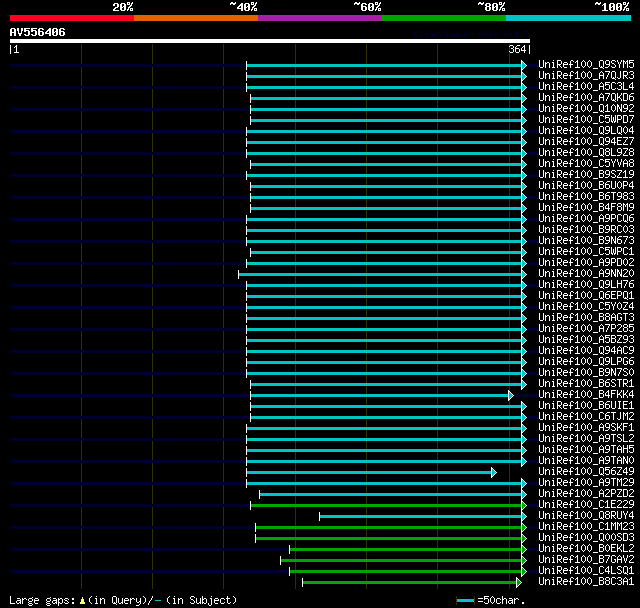Click the start tick of the UniRef100_B7GAV2 bar

(x=280, y=561)
